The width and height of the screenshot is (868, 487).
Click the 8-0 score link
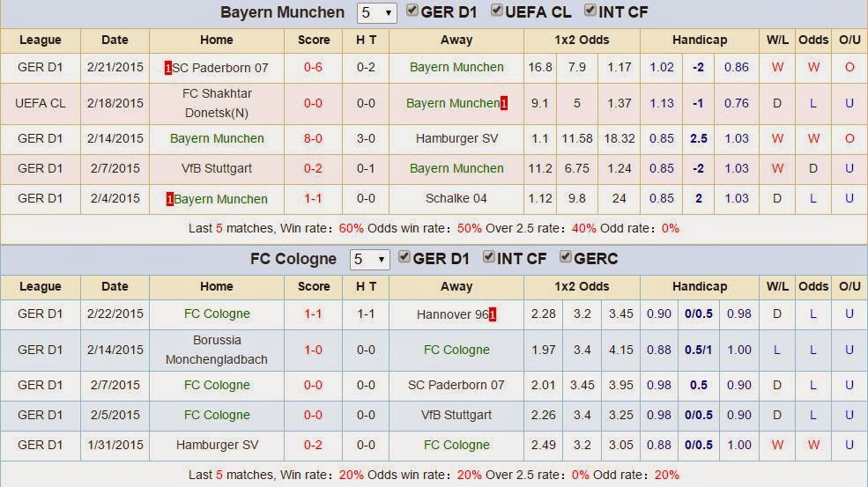point(314,138)
